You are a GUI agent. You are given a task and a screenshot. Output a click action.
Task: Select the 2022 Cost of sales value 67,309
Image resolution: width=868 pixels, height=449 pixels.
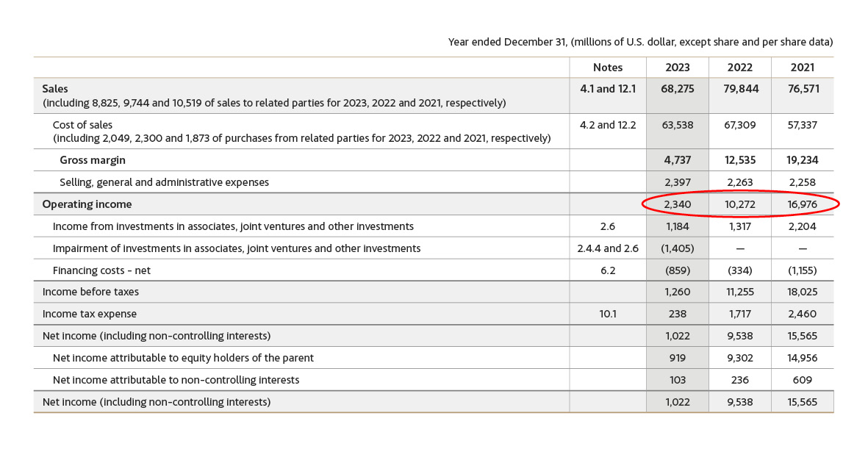tap(739, 125)
